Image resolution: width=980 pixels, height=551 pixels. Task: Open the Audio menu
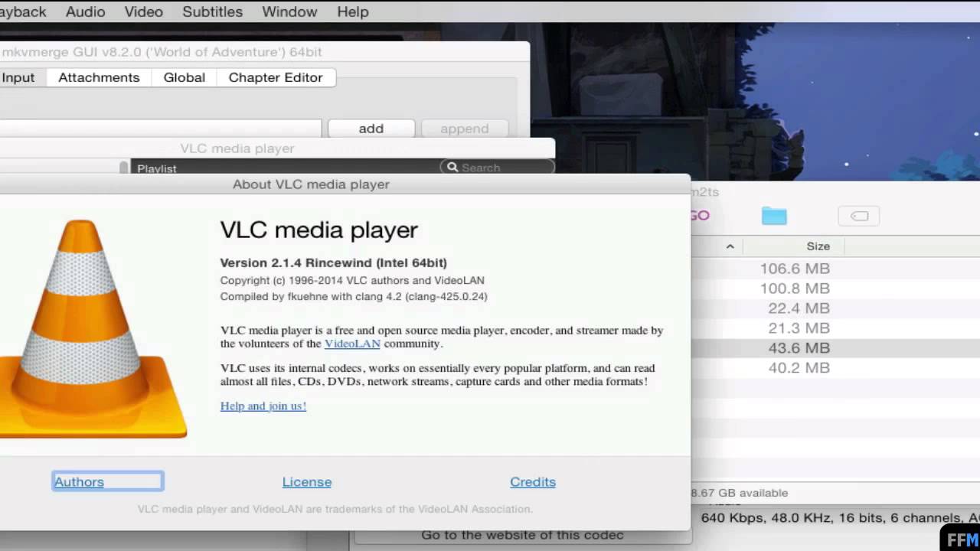coord(85,11)
